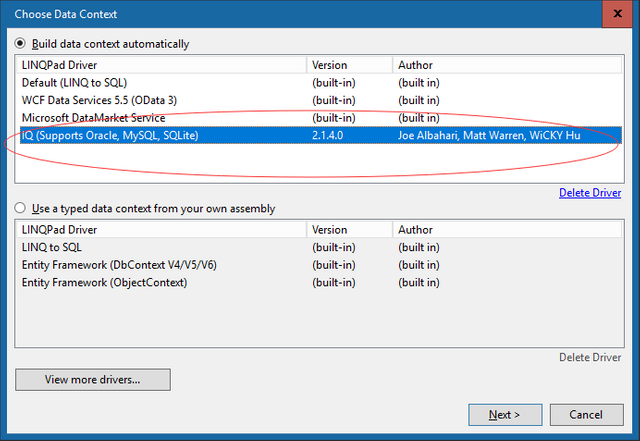
Task: Select Build data context automatically option
Action: (21, 44)
